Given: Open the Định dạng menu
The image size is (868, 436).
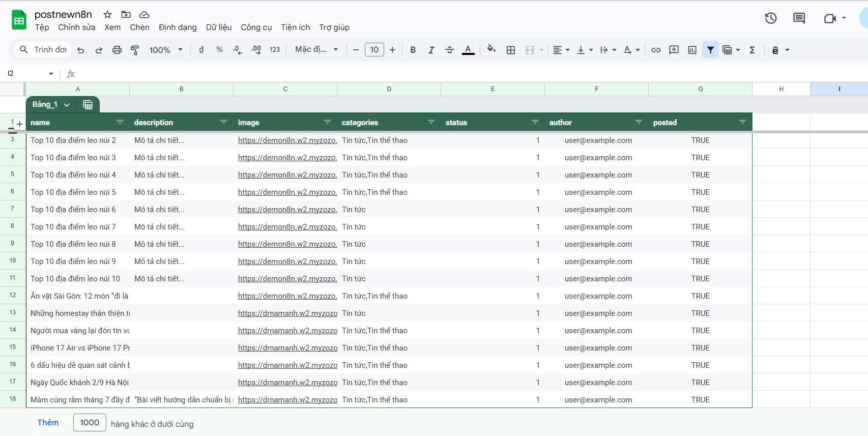Looking at the screenshot, I should click(178, 27).
